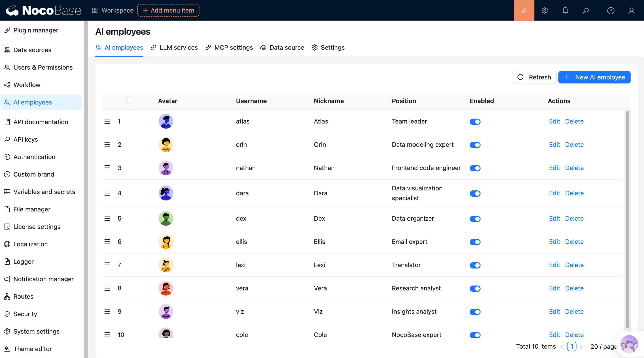Click the drag handle for row 3
The width and height of the screenshot is (644, 358).
pyautogui.click(x=107, y=168)
